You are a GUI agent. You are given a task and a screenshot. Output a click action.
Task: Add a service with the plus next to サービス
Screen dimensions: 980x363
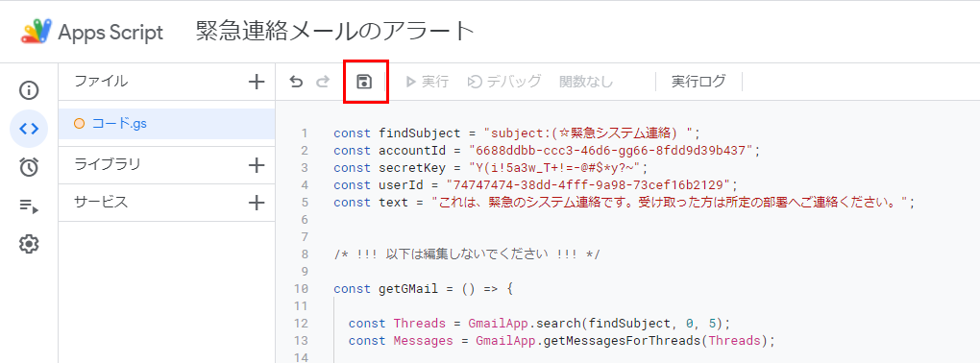click(257, 203)
